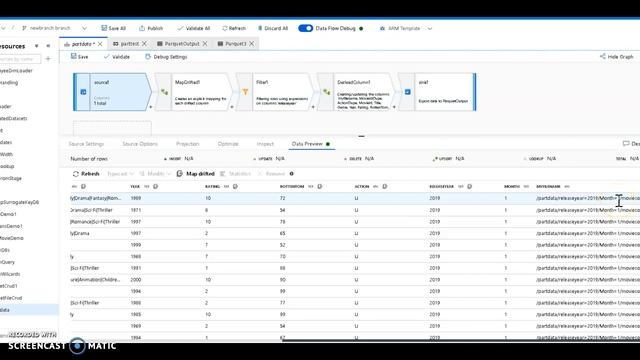The image size is (640, 360).
Task: Open the Projection tab
Action: (187, 144)
